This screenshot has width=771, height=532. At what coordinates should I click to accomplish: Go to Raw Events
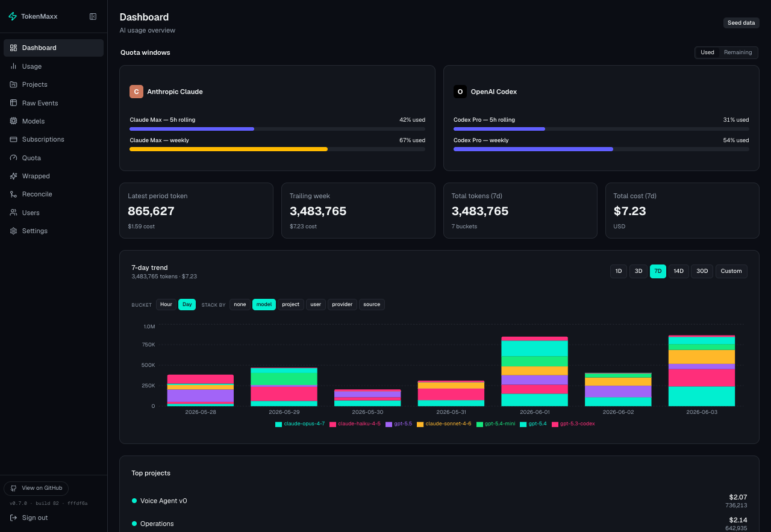[x=54, y=103]
